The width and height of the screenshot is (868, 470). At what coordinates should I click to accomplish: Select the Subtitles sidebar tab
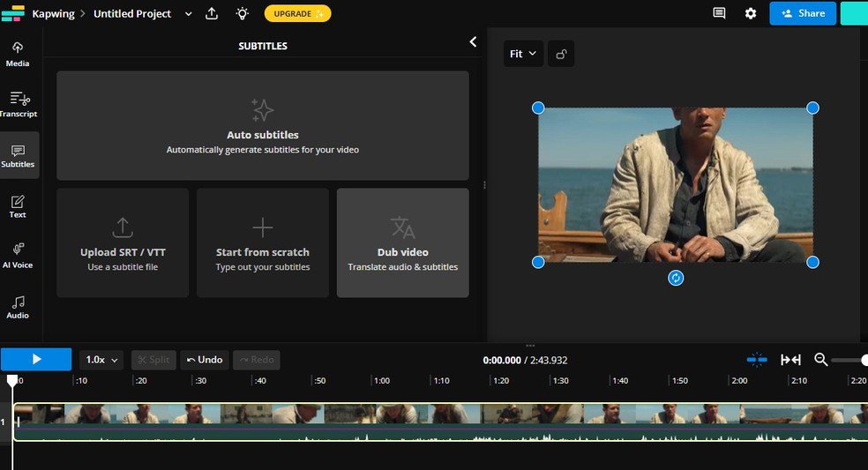click(19, 155)
